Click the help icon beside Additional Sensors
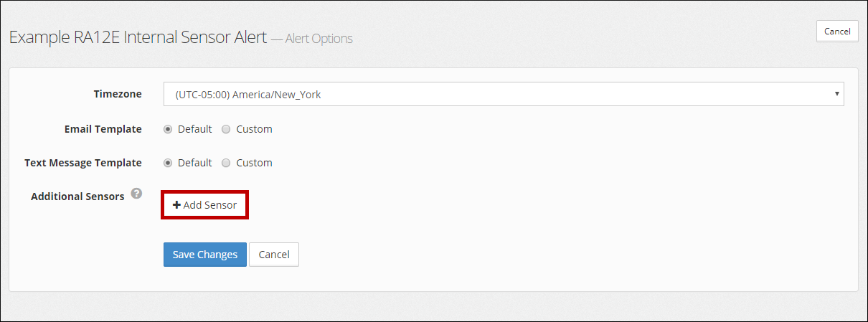Image resolution: width=868 pixels, height=322 pixels. point(136,194)
